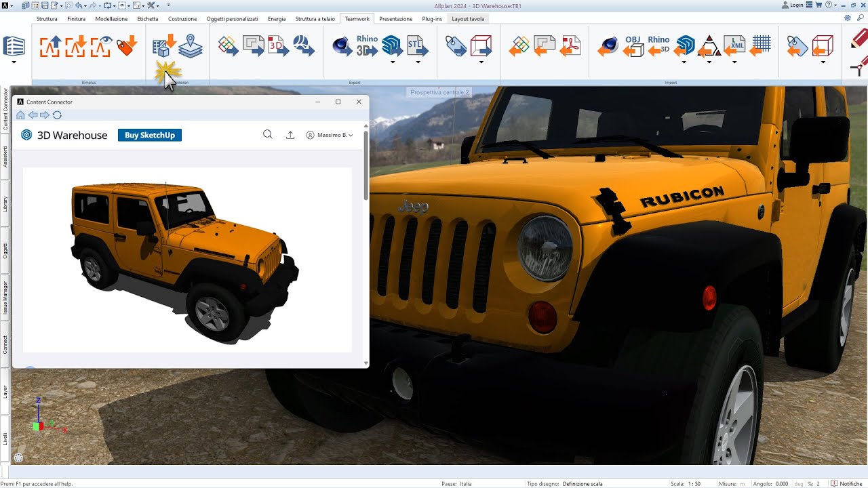Expand the help question mark dropdown

click(x=837, y=5)
